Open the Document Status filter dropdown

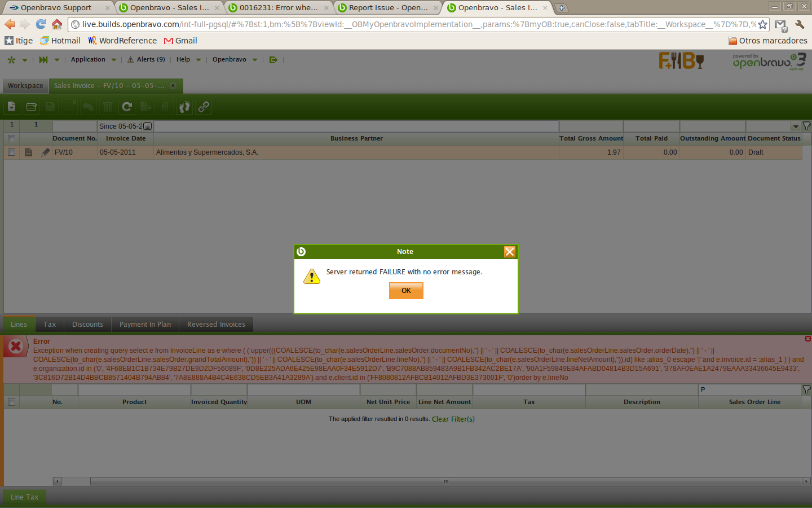tap(796, 126)
